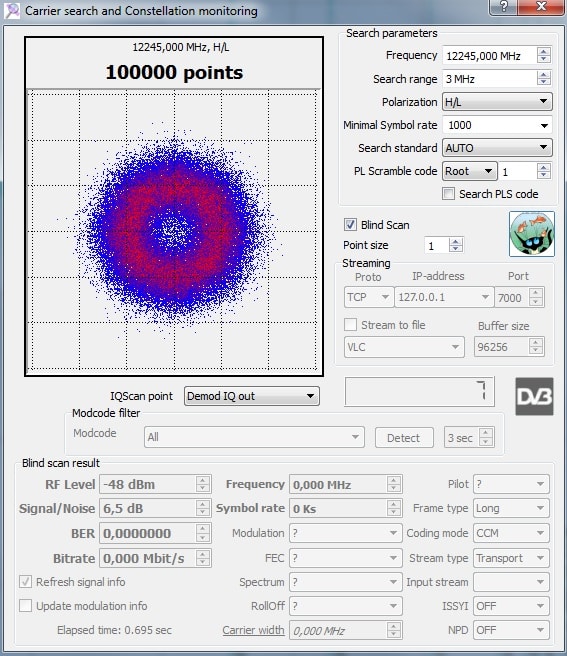
Task: Open the FEC dropdown
Action: point(346,558)
